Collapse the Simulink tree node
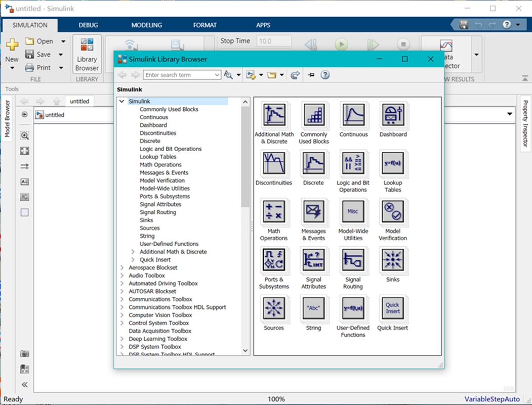532x405 pixels. coord(122,101)
